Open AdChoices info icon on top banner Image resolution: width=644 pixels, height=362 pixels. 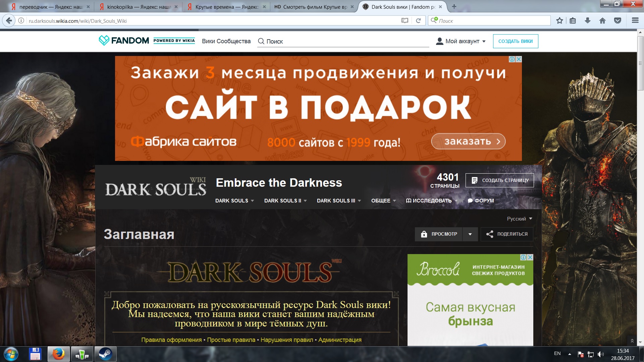512,59
